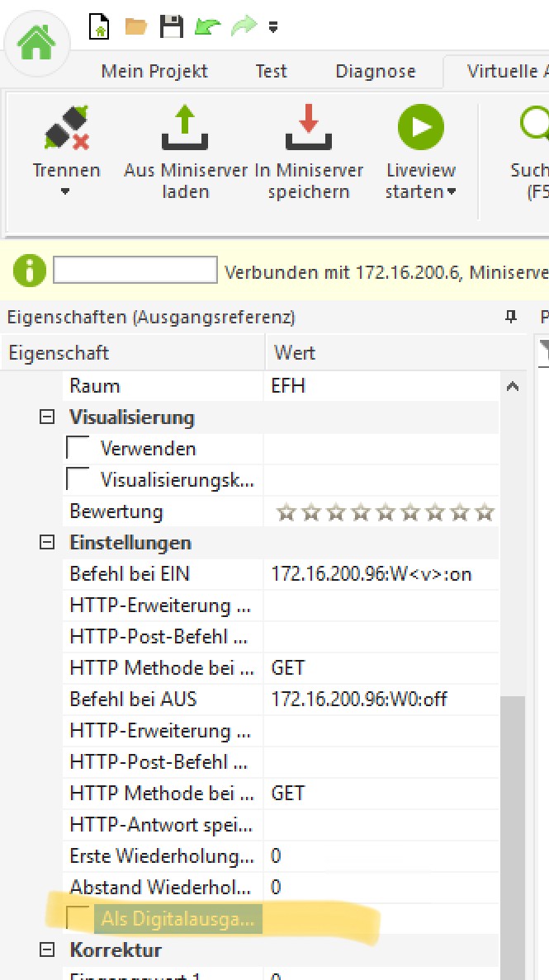The width and height of the screenshot is (549, 980).
Task: Click the Wert column header
Action: pyautogui.click(x=395, y=352)
